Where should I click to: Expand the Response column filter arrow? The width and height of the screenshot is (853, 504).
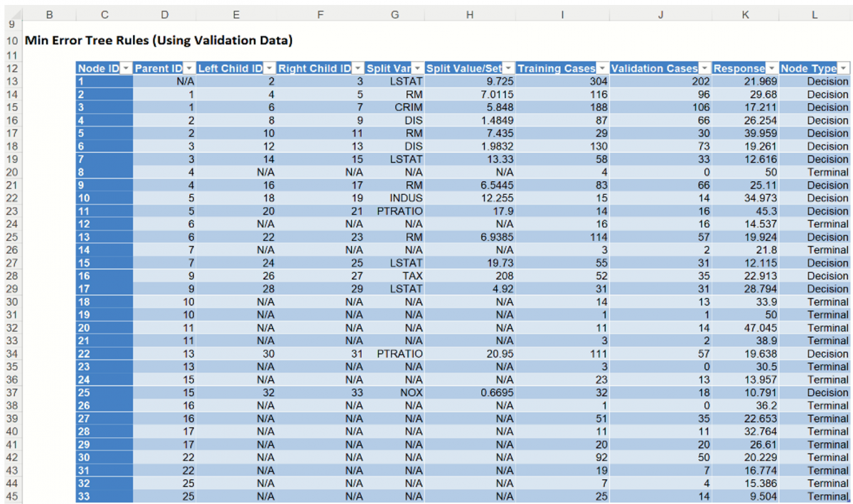point(772,68)
